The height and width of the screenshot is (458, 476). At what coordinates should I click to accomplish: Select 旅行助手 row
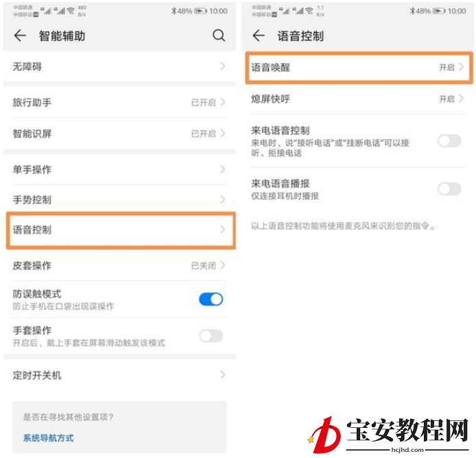pos(119,102)
